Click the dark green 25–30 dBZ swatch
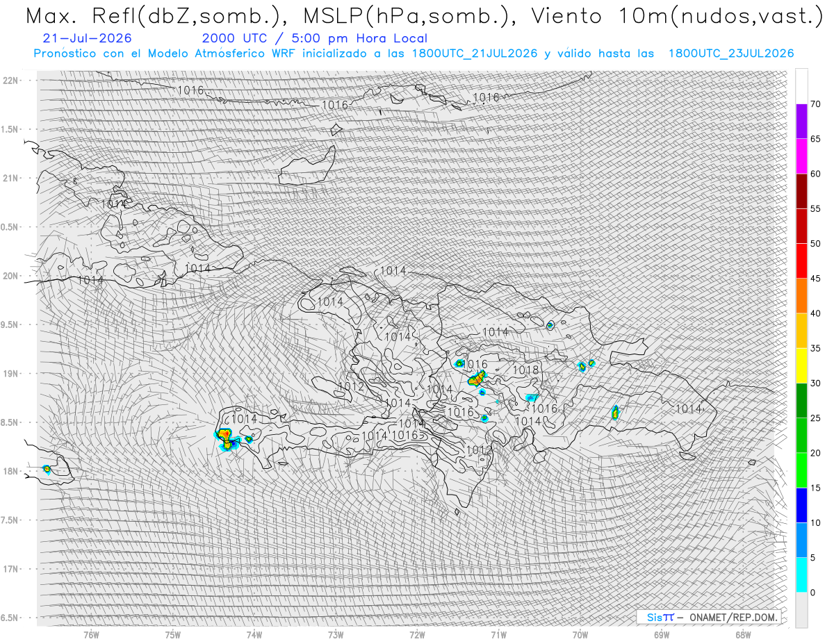The height and width of the screenshot is (644, 834). point(801,400)
